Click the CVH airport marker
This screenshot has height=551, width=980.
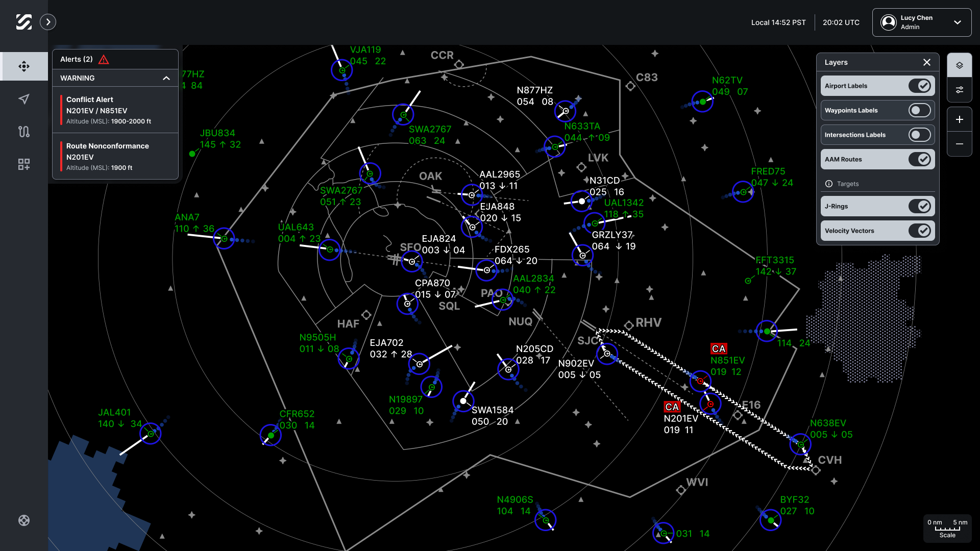point(816,470)
